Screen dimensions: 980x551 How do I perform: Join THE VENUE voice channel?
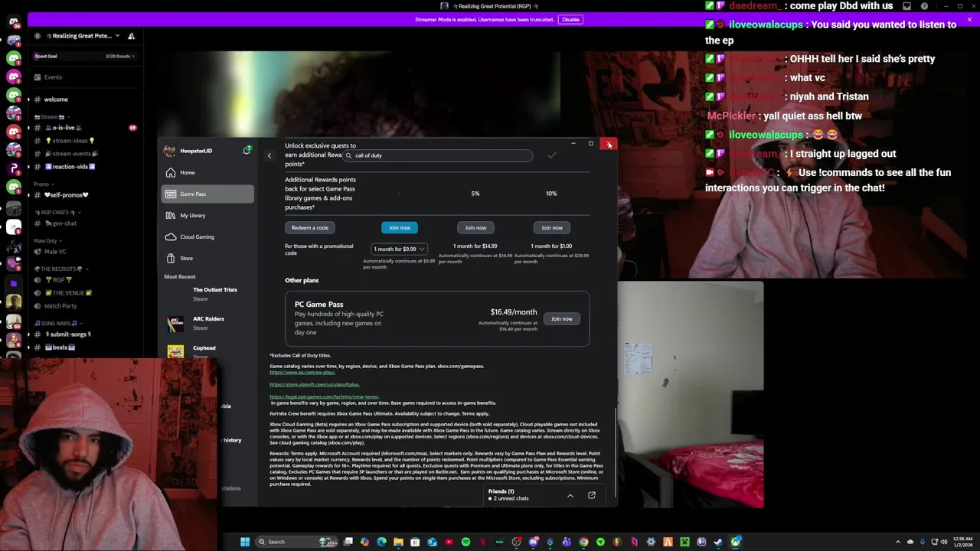point(84,293)
